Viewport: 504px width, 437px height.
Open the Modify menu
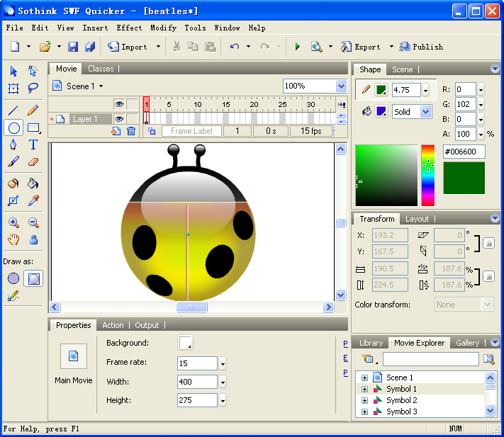[x=163, y=28]
